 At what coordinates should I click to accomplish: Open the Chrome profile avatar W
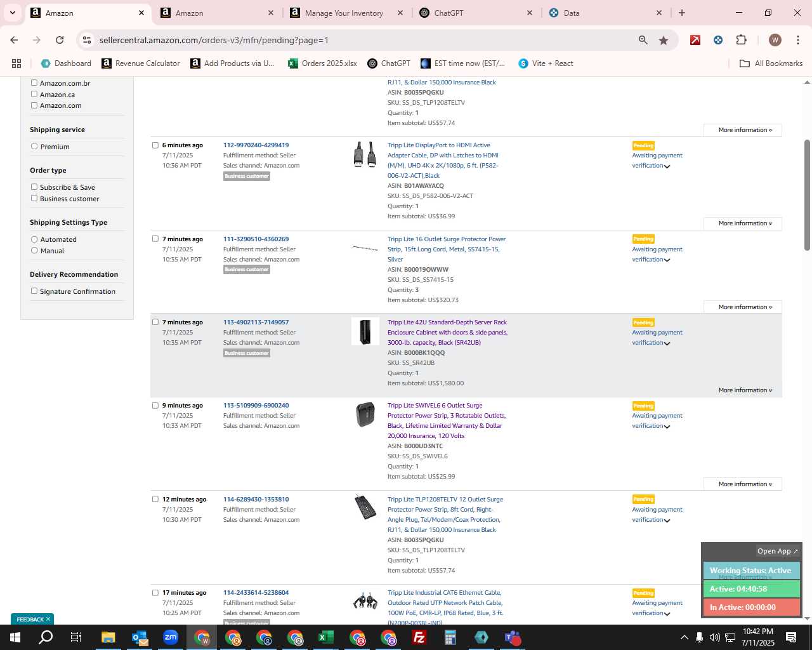(775, 40)
